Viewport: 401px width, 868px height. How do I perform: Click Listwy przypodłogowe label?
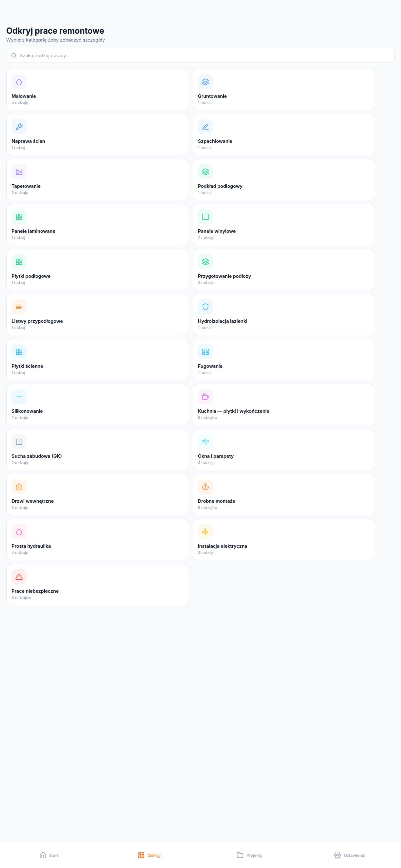click(37, 321)
